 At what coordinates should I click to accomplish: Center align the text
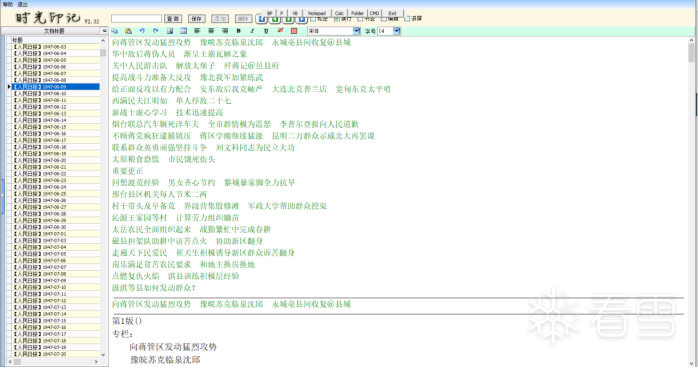tap(211, 31)
